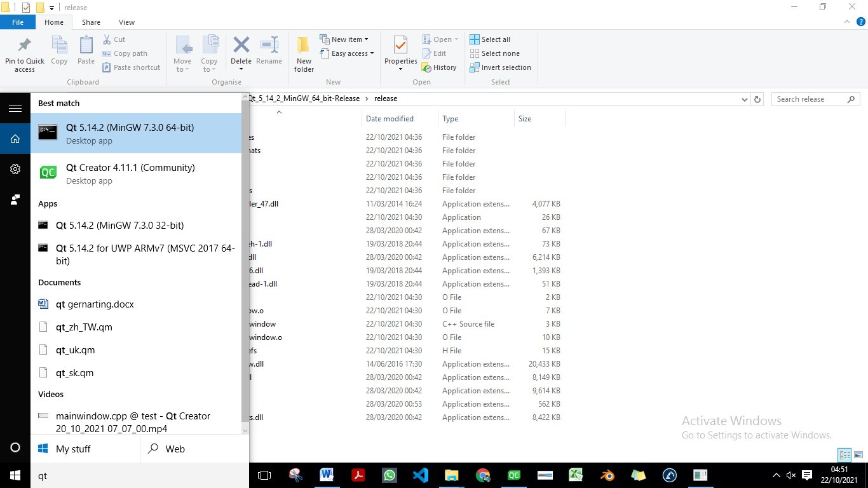Open the address bar history dropdown

[x=745, y=99]
